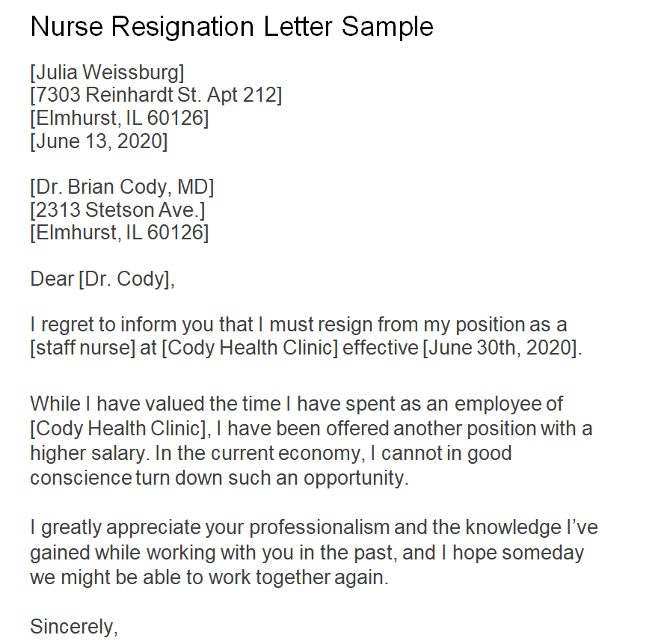The height and width of the screenshot is (644, 667).
Task: Click '[Cody Health Clinic],' in the second paragraph
Action: 121,429
